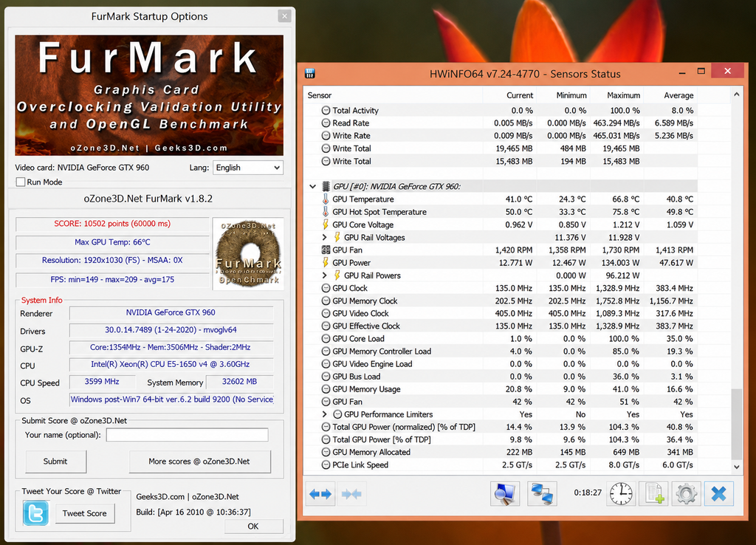This screenshot has height=545, width=756.
Task: Click the drivers 30.0.14.7489 field
Action: (171, 330)
